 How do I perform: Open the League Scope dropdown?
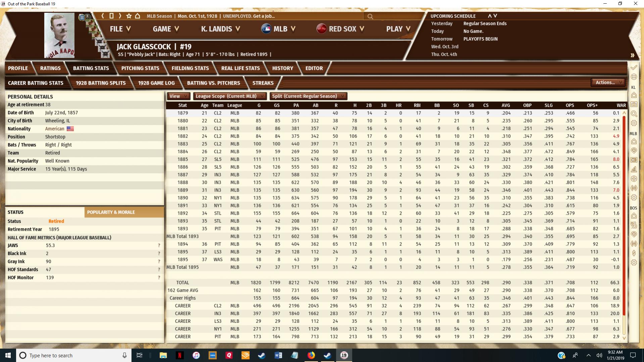(x=230, y=96)
